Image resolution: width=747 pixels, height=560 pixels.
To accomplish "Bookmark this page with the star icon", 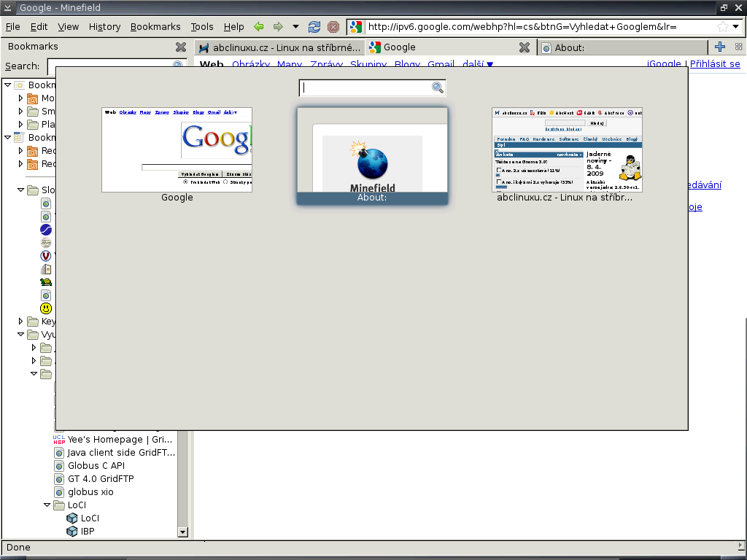I will 723,27.
